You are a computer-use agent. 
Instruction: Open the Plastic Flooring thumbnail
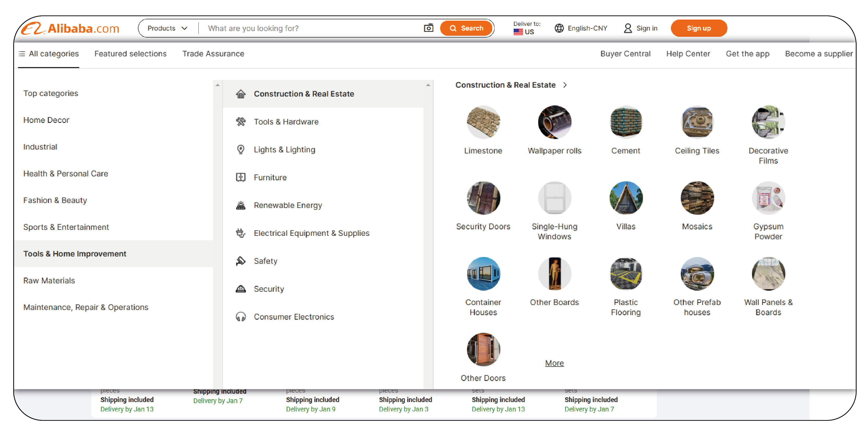click(x=626, y=274)
